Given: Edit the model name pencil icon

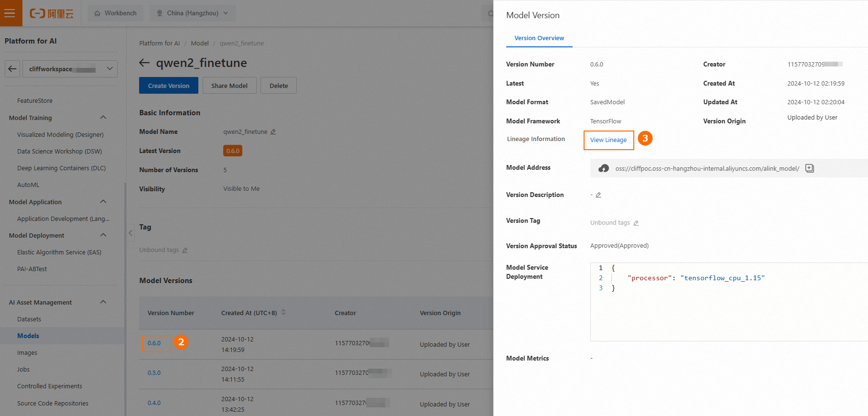Looking at the screenshot, I should coord(273,132).
